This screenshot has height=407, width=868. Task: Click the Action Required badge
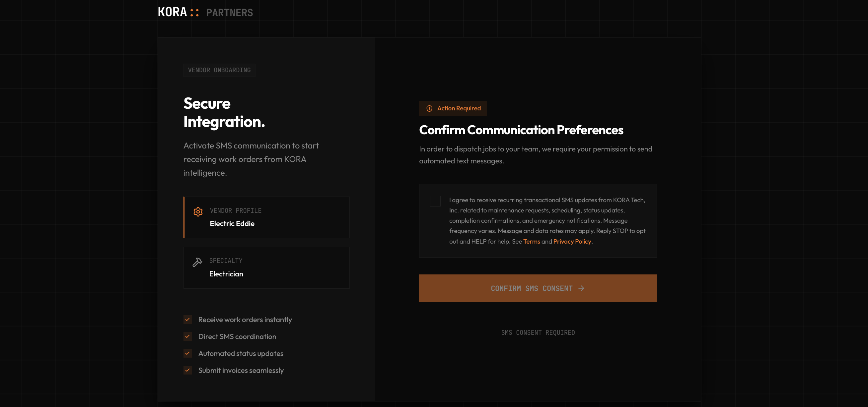[453, 108]
